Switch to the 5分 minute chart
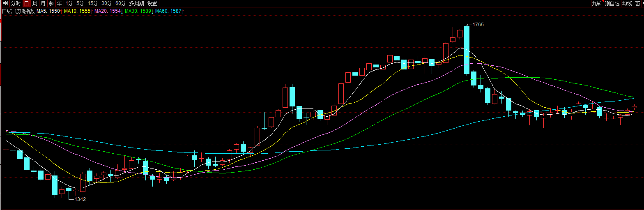The width and height of the screenshot is (644, 210). tap(80, 3)
